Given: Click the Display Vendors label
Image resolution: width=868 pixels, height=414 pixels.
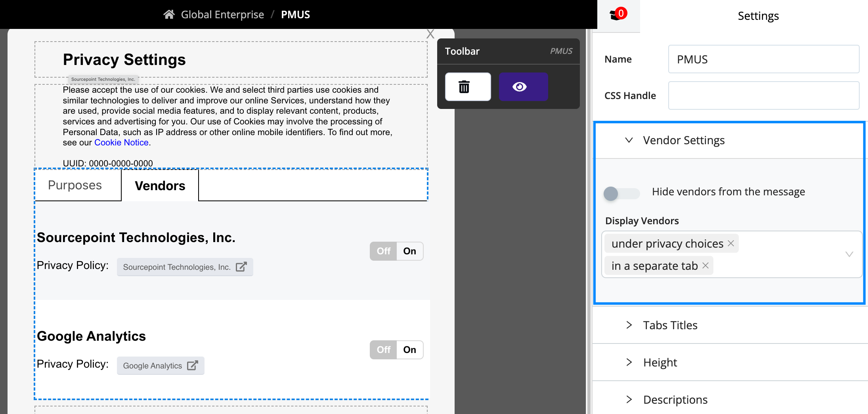Looking at the screenshot, I should point(642,221).
